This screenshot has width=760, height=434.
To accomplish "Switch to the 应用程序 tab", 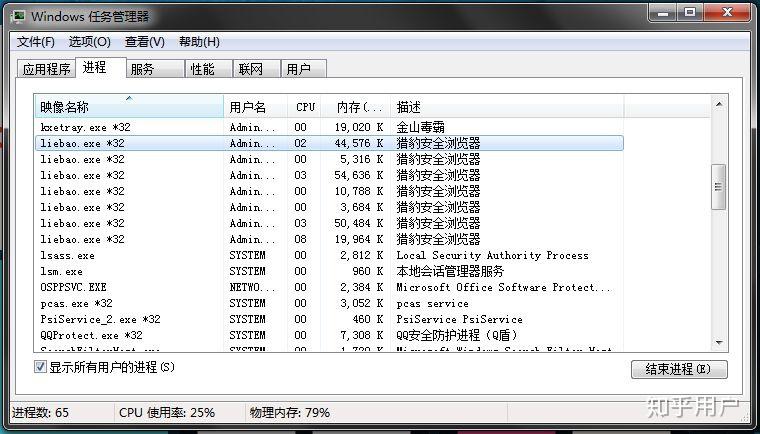I will (47, 69).
